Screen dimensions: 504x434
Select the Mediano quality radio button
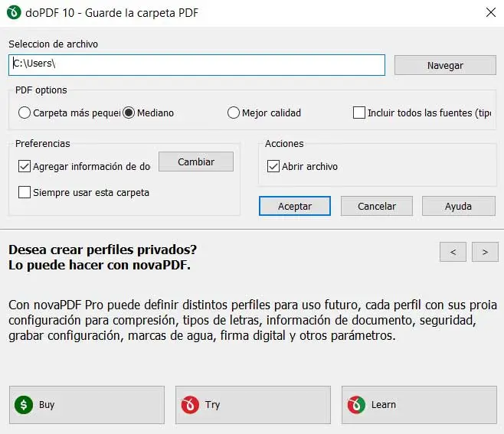(129, 113)
